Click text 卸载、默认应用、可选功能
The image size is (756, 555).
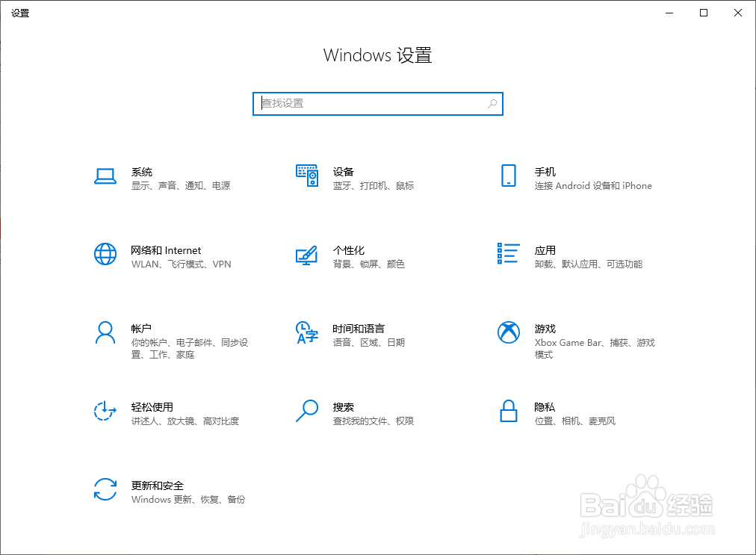click(x=588, y=264)
